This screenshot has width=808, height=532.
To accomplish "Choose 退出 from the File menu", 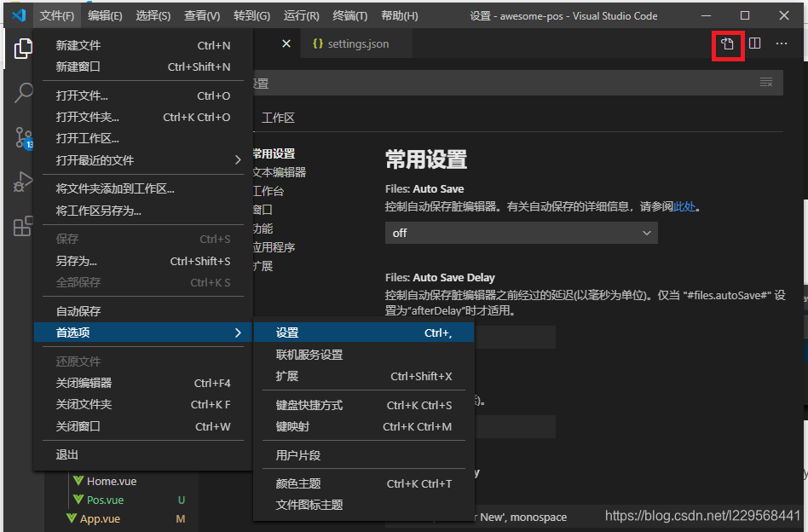I will click(143, 454).
